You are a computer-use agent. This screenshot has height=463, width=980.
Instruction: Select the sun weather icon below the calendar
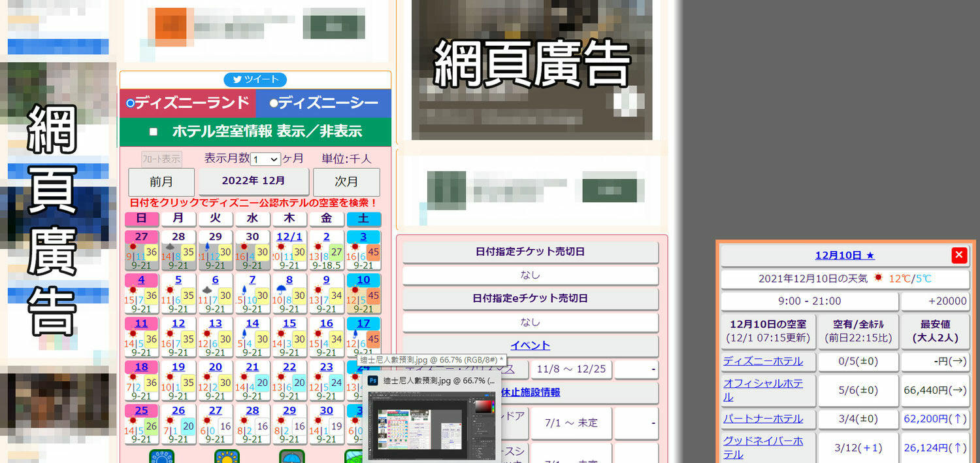[x=225, y=458]
